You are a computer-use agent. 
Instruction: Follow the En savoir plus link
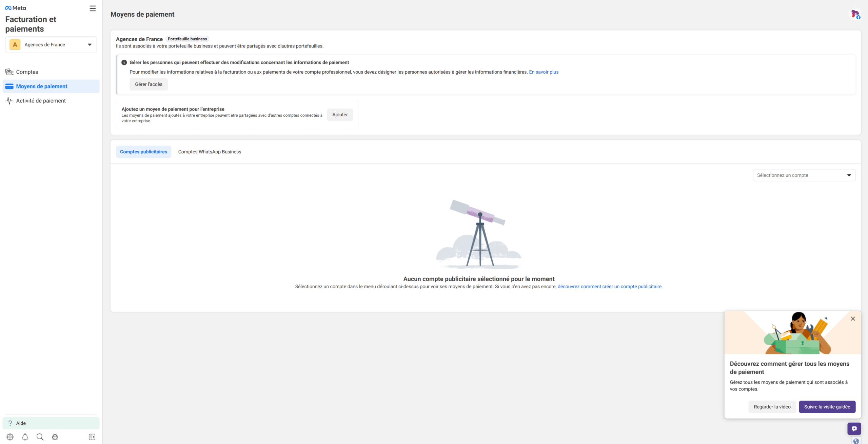point(544,72)
